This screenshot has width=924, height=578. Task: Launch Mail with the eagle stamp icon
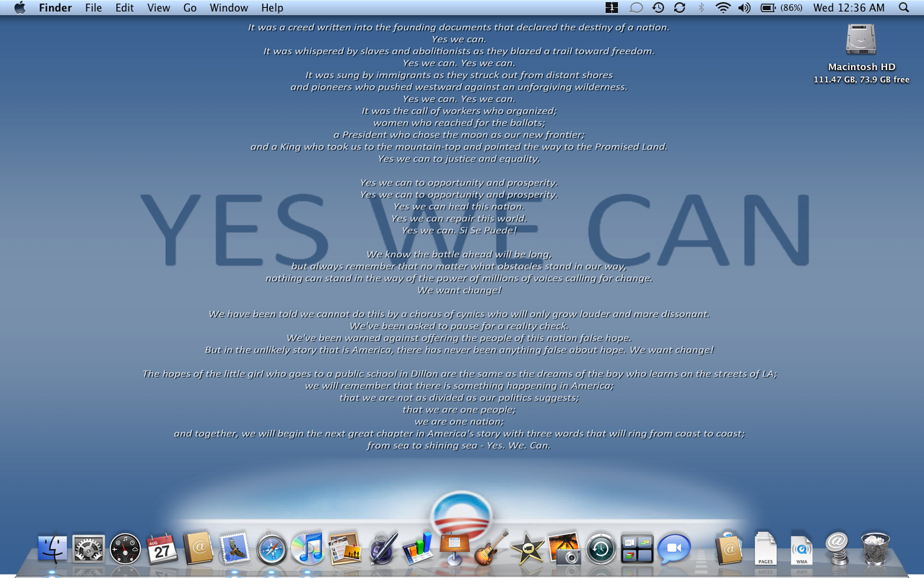click(x=235, y=549)
